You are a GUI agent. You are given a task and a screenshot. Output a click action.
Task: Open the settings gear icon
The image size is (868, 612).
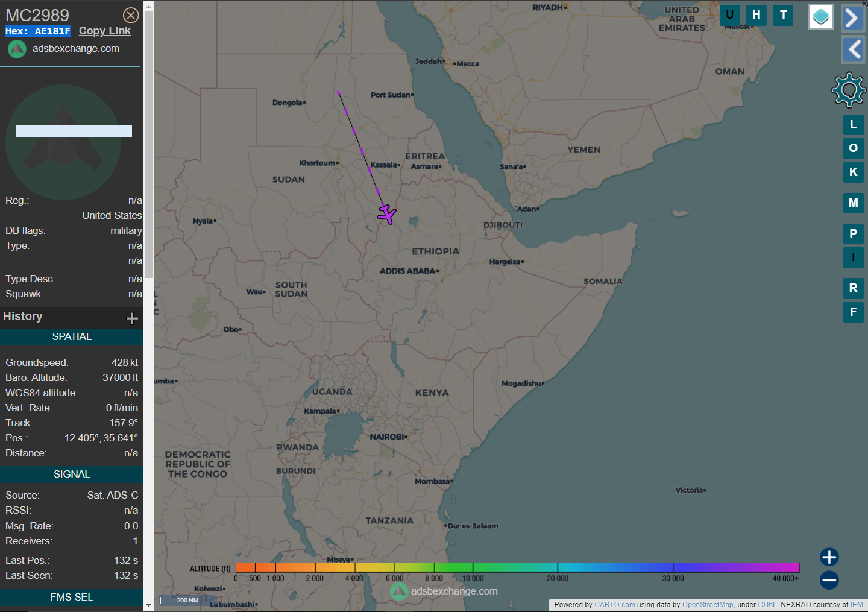point(849,90)
